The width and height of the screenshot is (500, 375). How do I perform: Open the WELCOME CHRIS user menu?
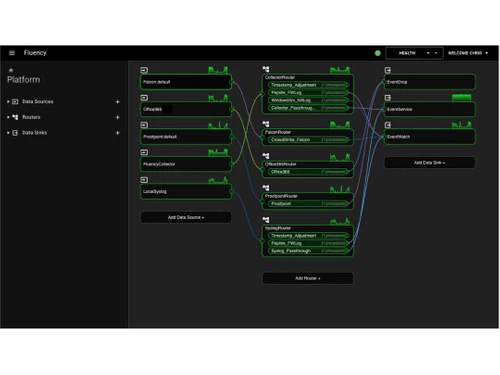coord(468,53)
